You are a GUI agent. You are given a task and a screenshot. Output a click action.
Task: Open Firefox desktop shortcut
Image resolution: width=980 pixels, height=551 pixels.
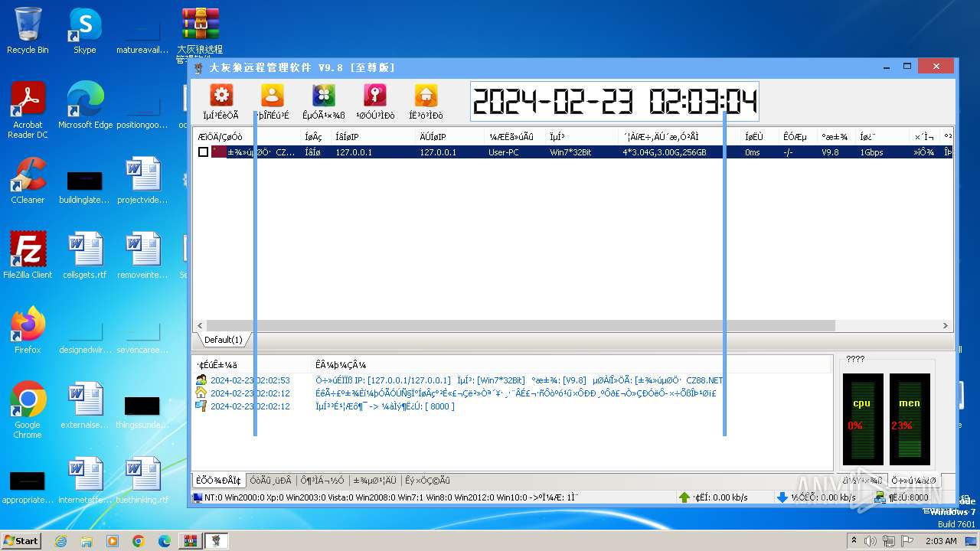point(28,331)
